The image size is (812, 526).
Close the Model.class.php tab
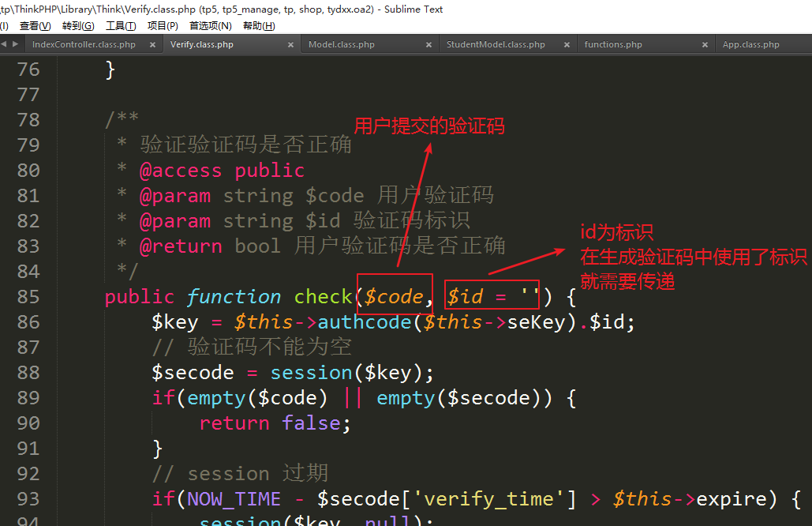pos(429,45)
